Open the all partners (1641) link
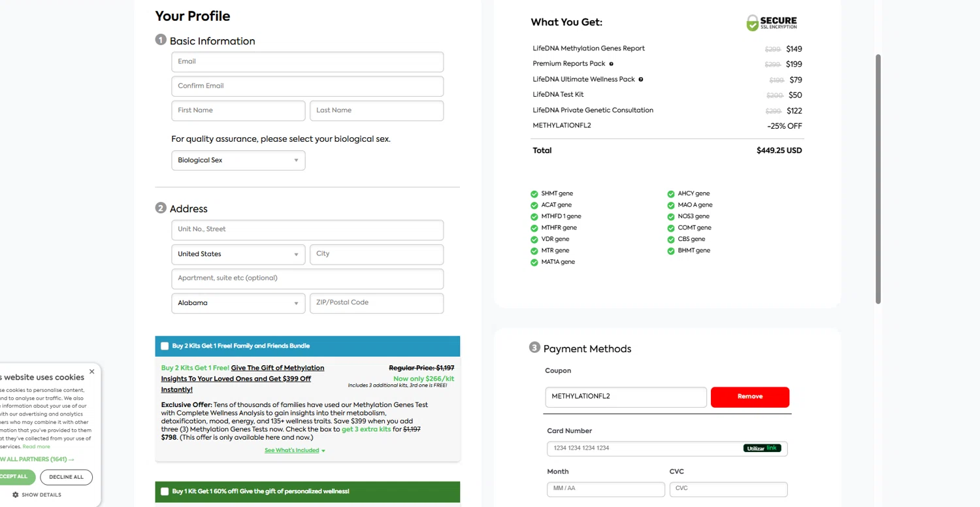The image size is (980, 507). 36,459
